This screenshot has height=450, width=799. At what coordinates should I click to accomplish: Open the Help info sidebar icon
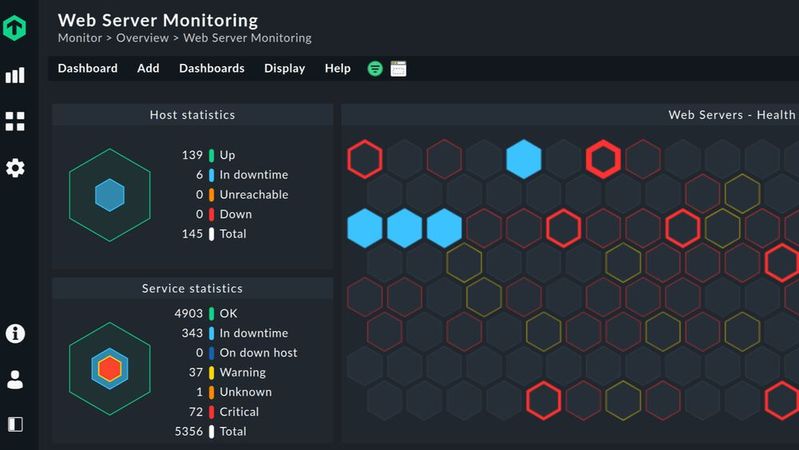click(15, 333)
